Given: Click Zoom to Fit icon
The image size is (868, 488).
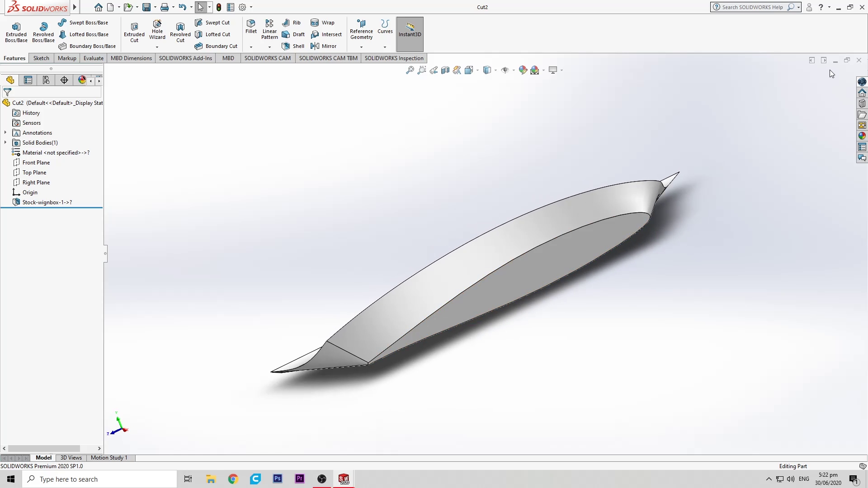Looking at the screenshot, I should (410, 70).
